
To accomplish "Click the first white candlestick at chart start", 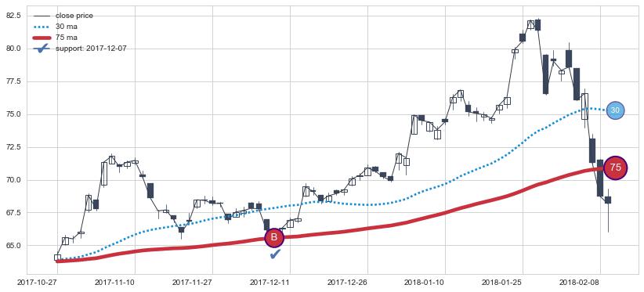I will 57,258.
